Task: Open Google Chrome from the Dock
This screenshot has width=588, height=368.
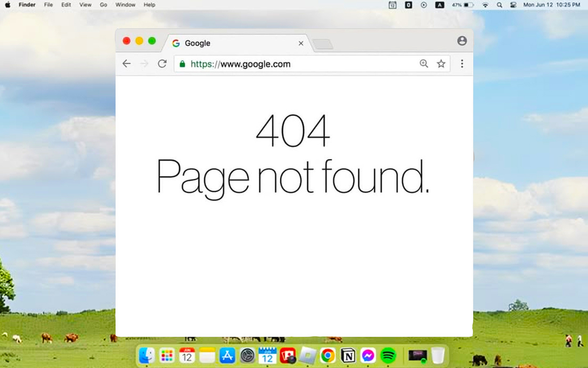Action: (328, 355)
